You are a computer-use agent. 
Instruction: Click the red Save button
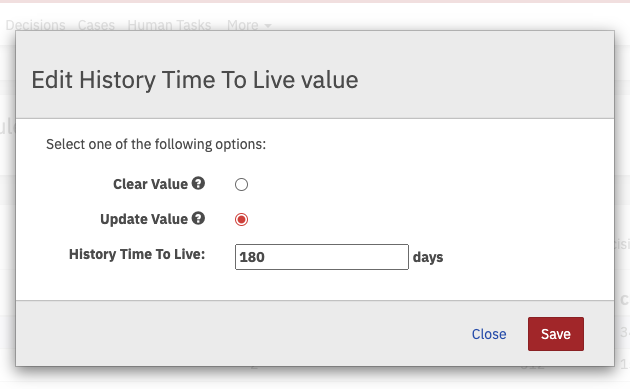[556, 334]
